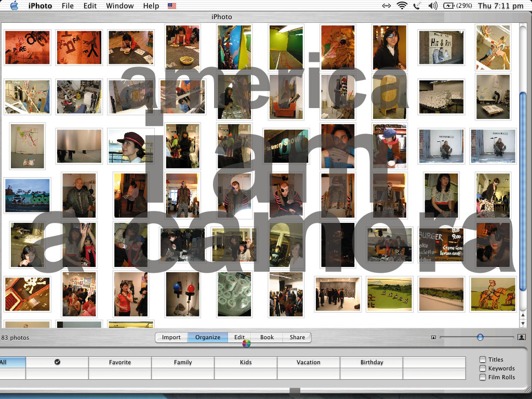
Task: Click the US flag input menu icon
Action: [172, 6]
